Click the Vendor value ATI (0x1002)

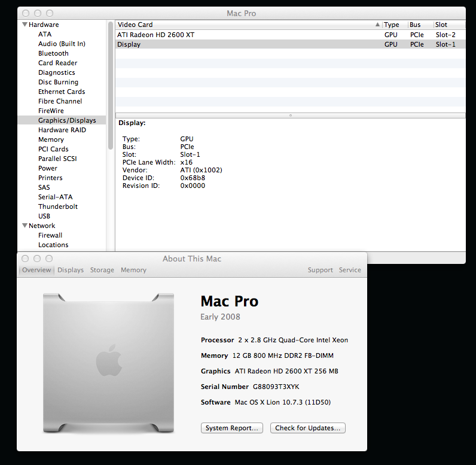click(201, 170)
